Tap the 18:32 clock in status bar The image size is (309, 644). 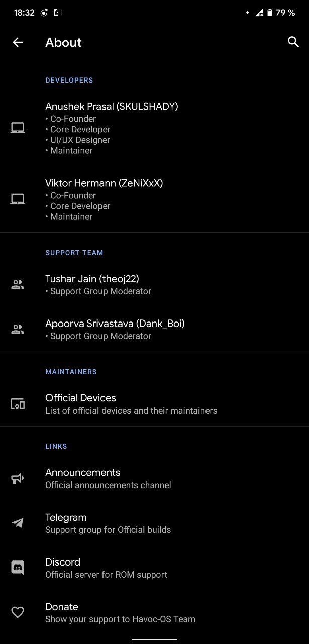point(24,13)
